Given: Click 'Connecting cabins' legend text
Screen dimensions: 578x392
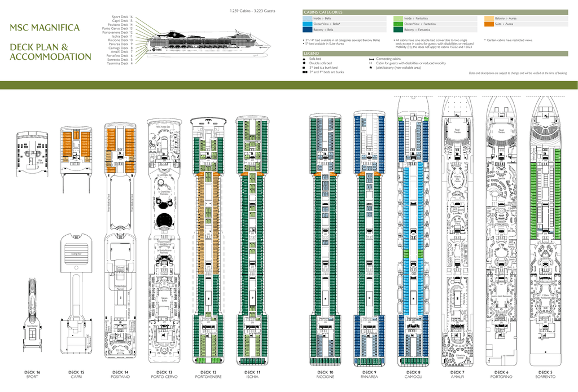Looking at the screenshot, I should [x=388, y=59].
